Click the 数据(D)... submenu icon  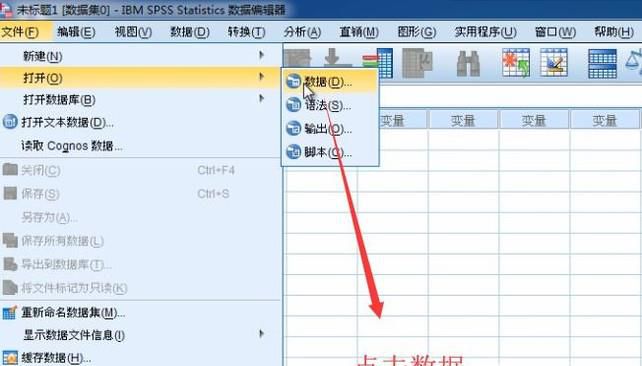[294, 82]
